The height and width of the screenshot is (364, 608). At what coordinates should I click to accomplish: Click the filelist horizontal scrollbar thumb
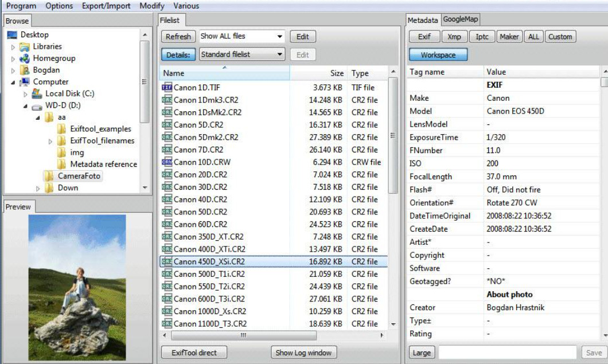(x=244, y=335)
